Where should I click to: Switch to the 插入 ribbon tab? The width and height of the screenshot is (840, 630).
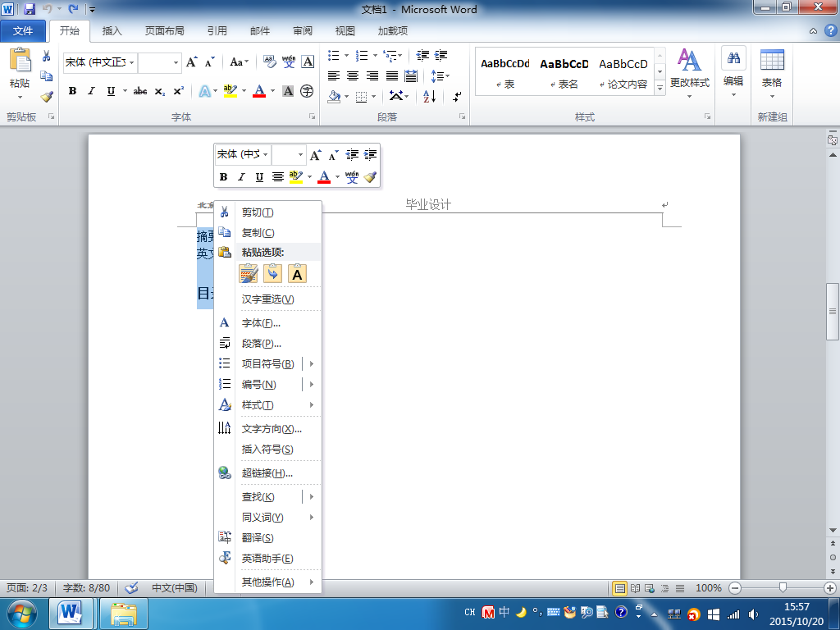click(x=112, y=31)
